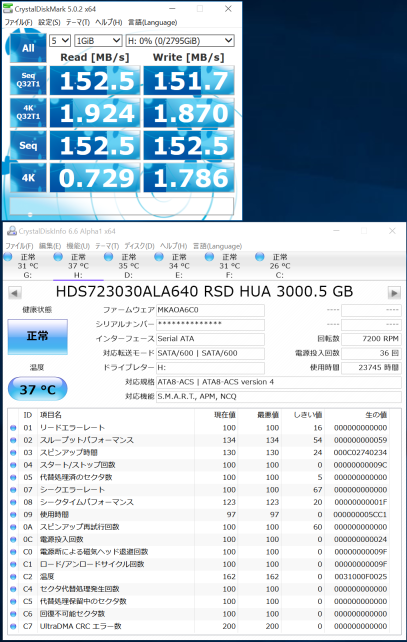Select drive G: status icon in CrystalDiskInfo
The image size is (407, 642).
(x=8, y=257)
